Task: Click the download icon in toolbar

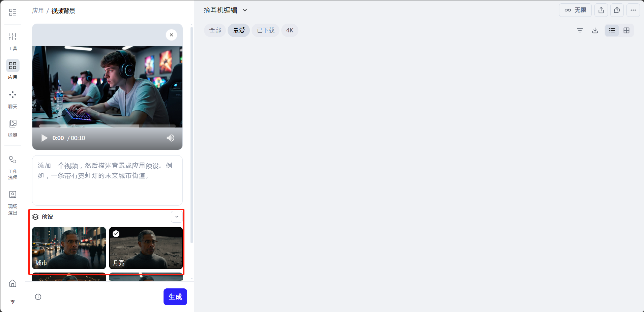Action: tap(595, 30)
